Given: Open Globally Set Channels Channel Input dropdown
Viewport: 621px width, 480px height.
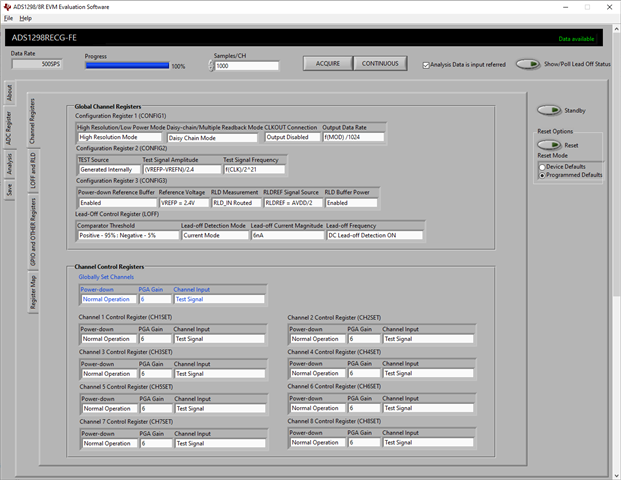Looking at the screenshot, I should (x=219, y=299).
